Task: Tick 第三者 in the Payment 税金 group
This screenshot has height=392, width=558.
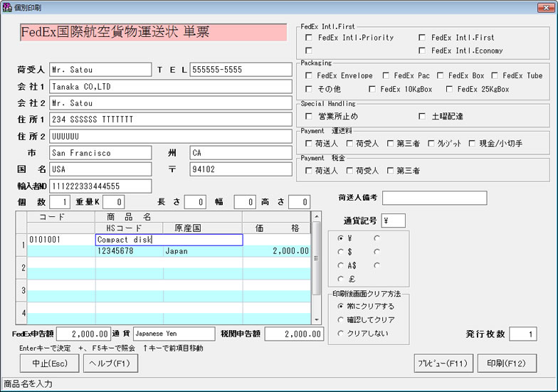Action: pyautogui.click(x=390, y=171)
